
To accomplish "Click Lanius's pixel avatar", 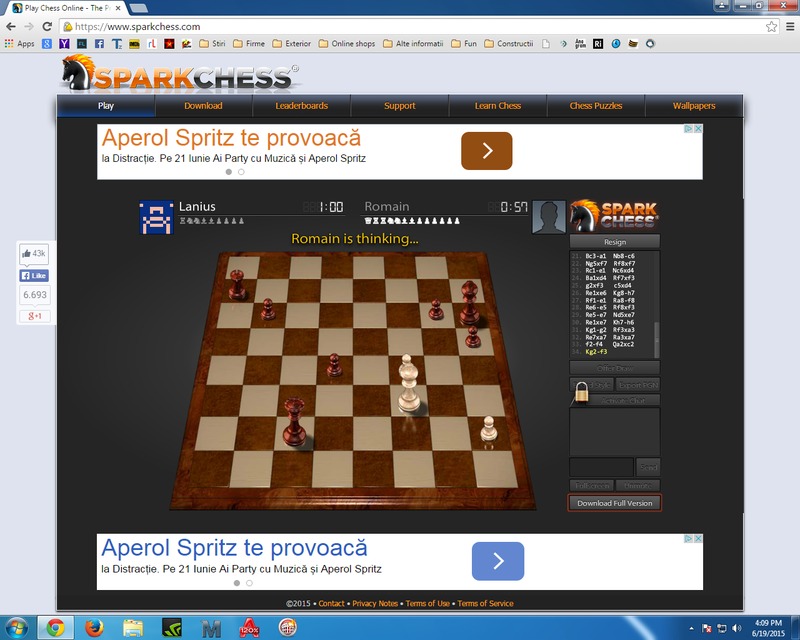I will coord(156,217).
